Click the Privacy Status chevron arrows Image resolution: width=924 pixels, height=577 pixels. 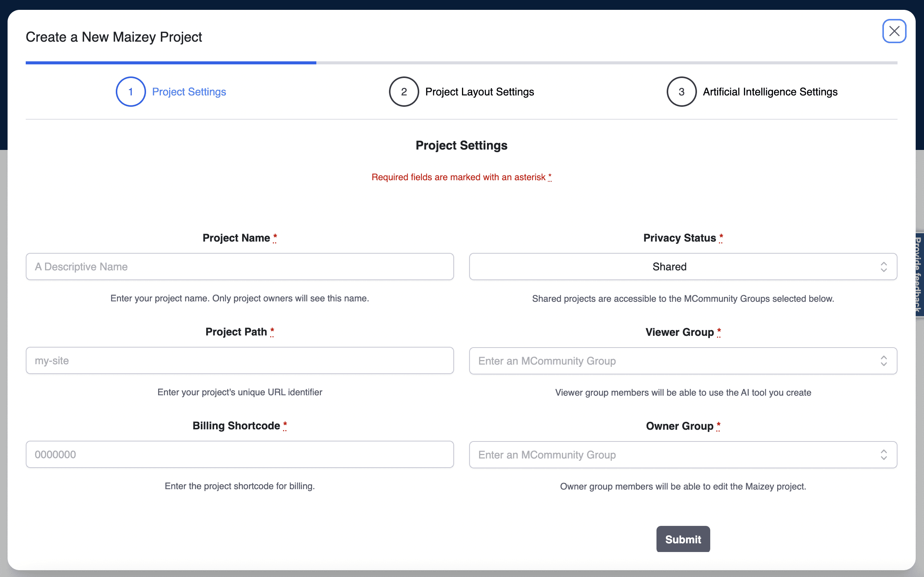coord(884,267)
